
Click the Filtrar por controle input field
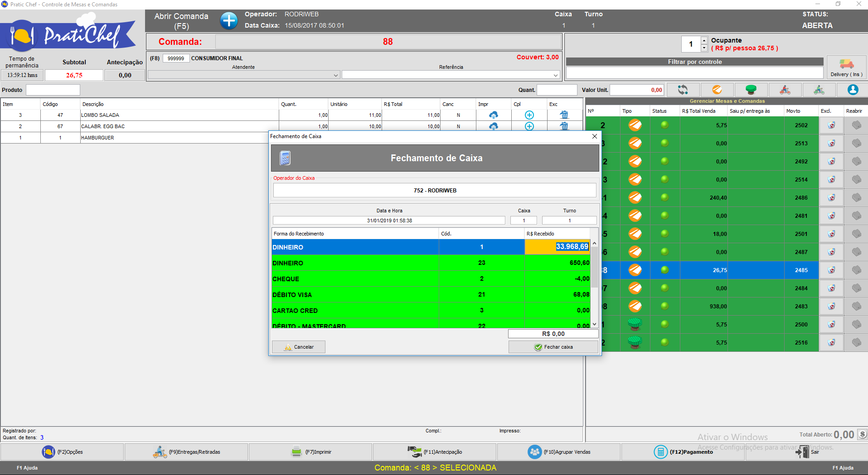[x=694, y=73]
